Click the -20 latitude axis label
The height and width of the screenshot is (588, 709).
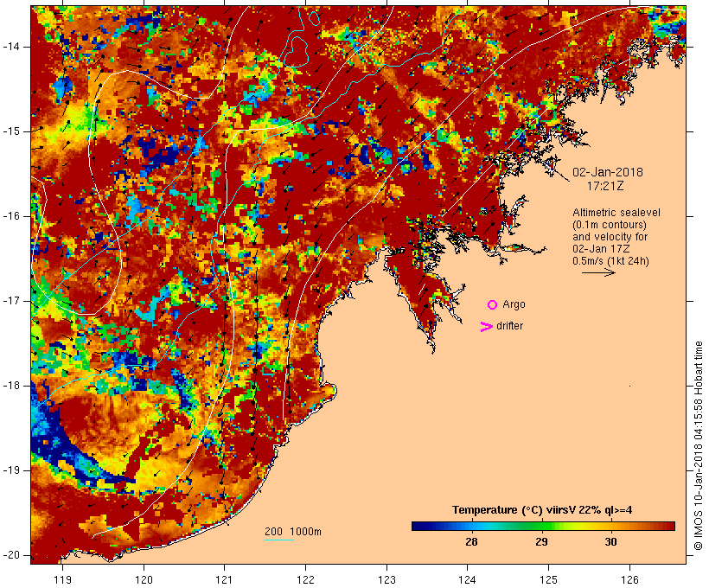[10, 555]
